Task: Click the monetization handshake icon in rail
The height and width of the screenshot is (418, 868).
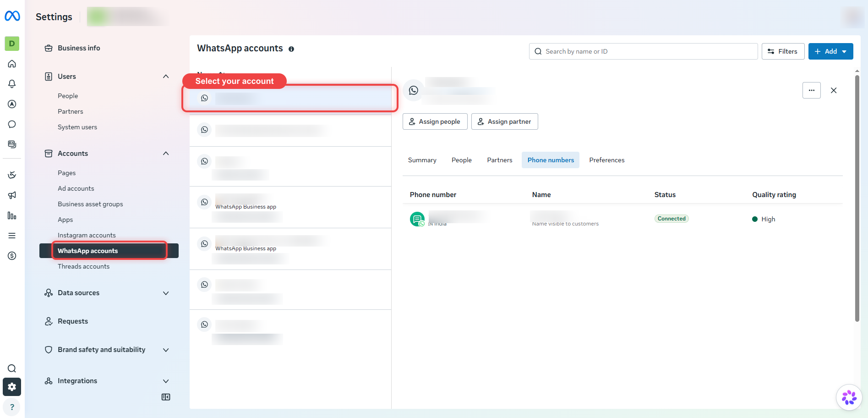Action: (12, 175)
